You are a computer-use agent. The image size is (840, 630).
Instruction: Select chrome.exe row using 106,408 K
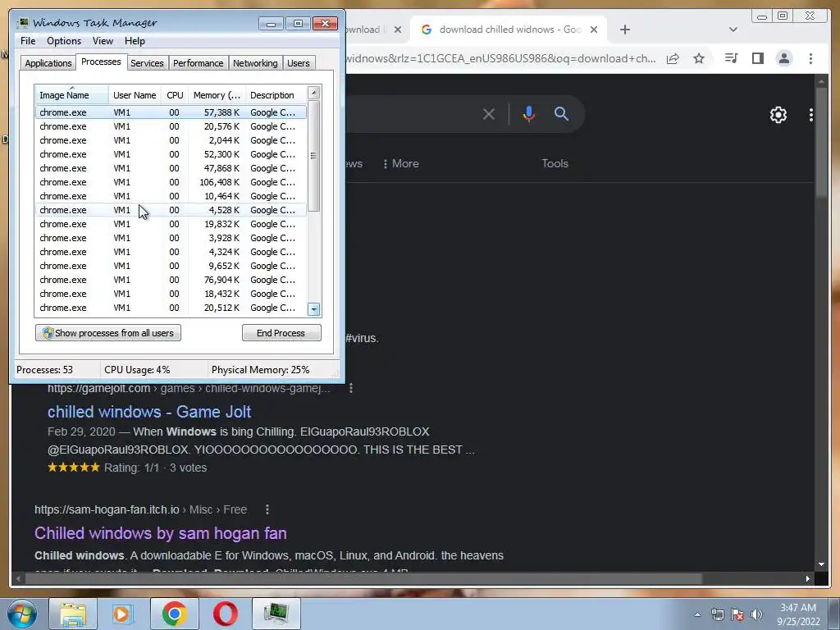coord(171,182)
